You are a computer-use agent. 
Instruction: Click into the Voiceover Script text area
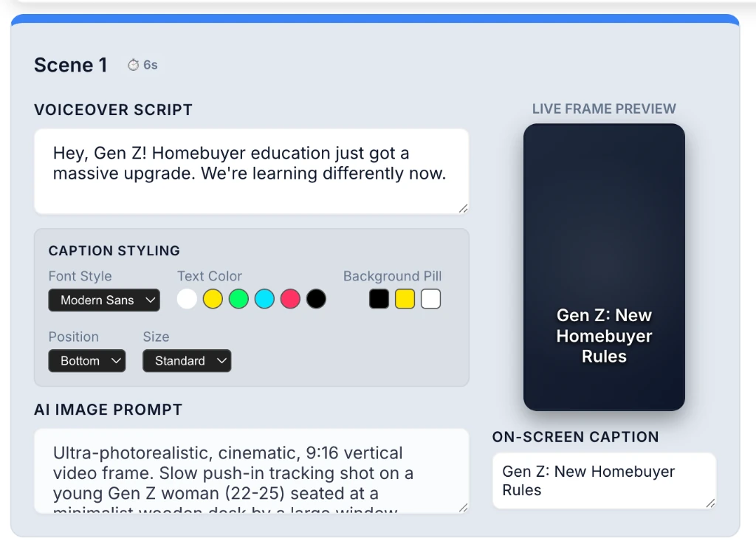click(251, 171)
